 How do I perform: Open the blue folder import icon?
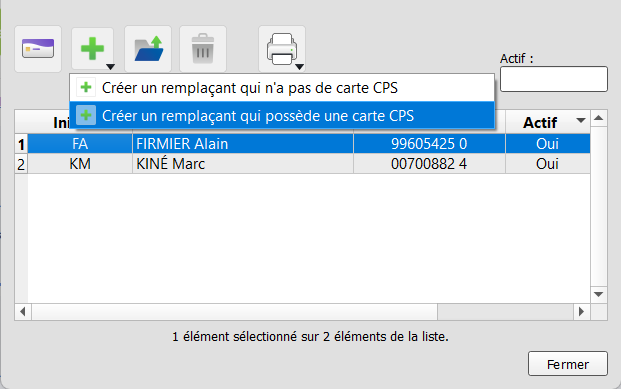click(x=148, y=49)
